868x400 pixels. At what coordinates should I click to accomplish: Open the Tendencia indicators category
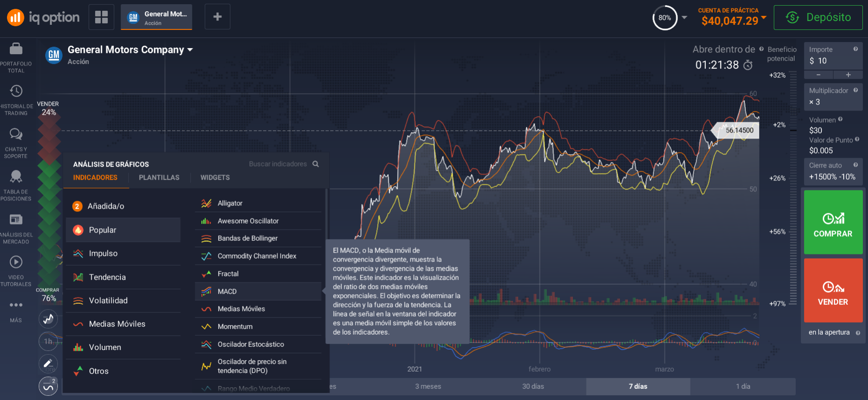coord(123,277)
